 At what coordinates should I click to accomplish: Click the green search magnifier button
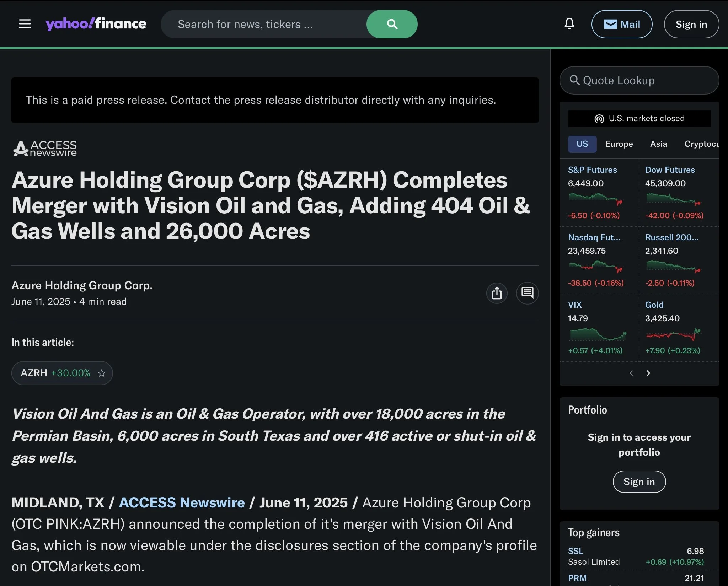[x=392, y=24]
